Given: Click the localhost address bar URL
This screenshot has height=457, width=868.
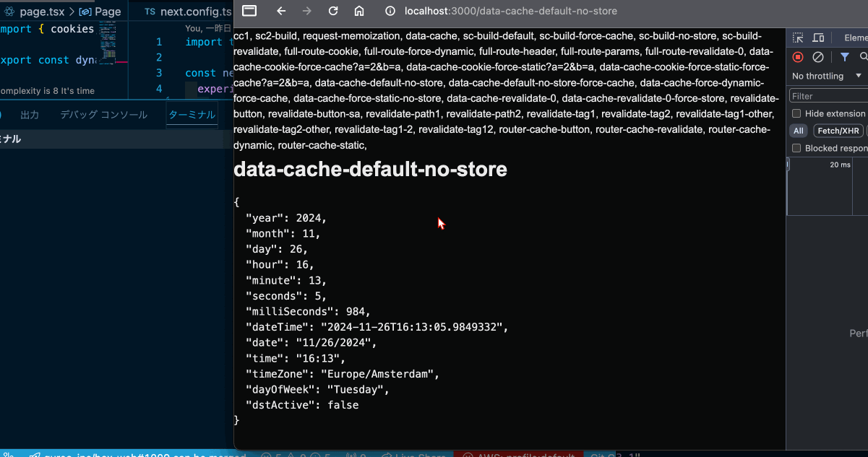Looking at the screenshot, I should tap(510, 12).
